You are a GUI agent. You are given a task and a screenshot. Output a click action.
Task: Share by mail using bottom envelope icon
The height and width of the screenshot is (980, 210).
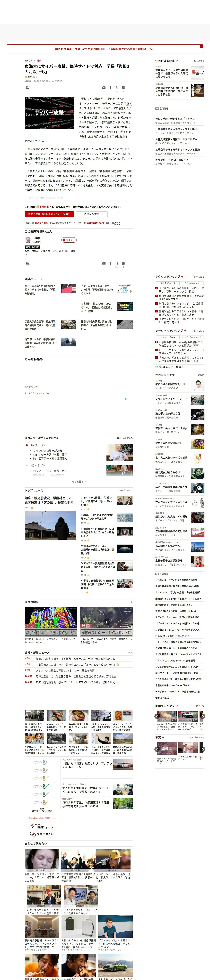(x=104, y=263)
